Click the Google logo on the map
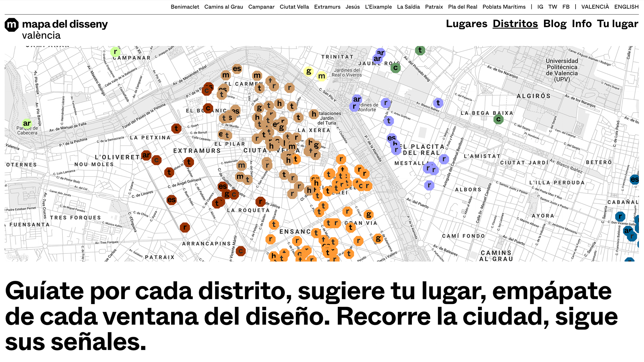The height and width of the screenshot is (362, 644). 17,257
